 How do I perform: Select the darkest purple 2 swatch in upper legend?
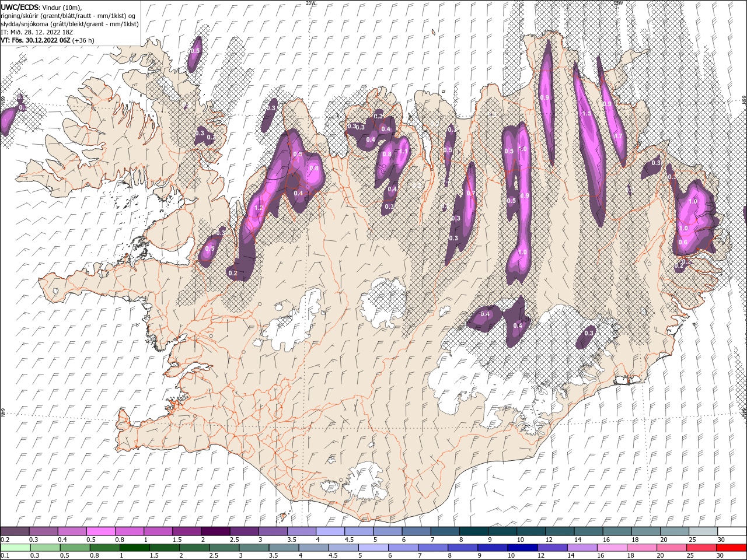(x=215, y=531)
